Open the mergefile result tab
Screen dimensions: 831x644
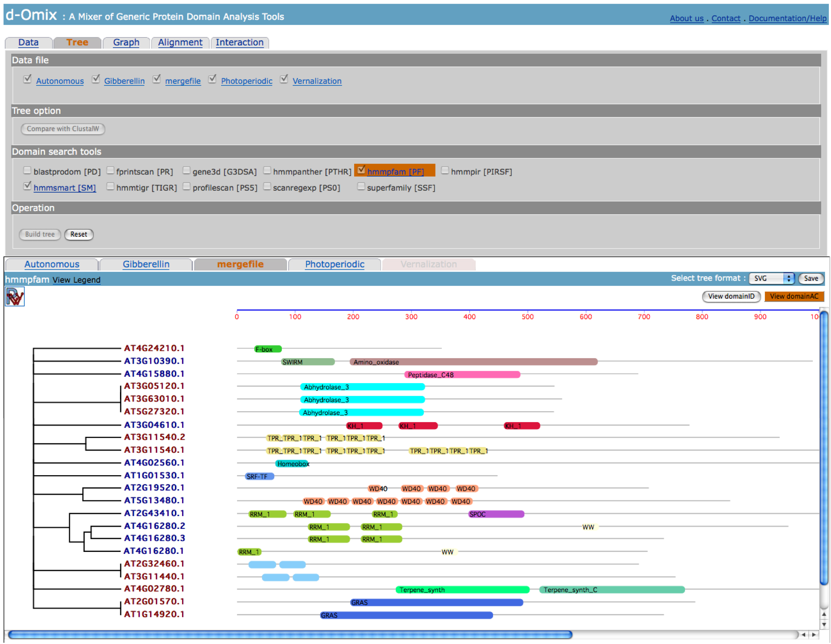(x=240, y=264)
